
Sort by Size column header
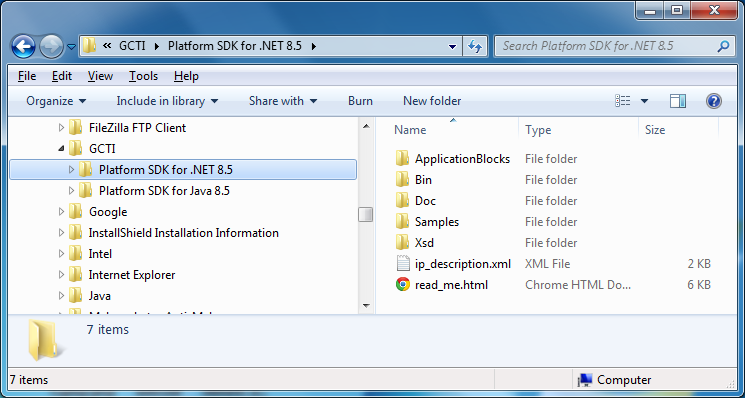(655, 130)
